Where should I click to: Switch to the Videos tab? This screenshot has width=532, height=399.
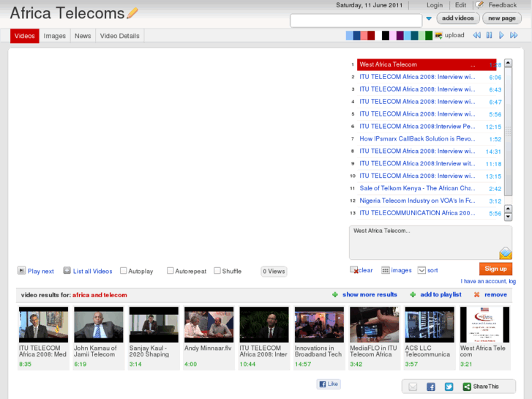[x=24, y=36]
